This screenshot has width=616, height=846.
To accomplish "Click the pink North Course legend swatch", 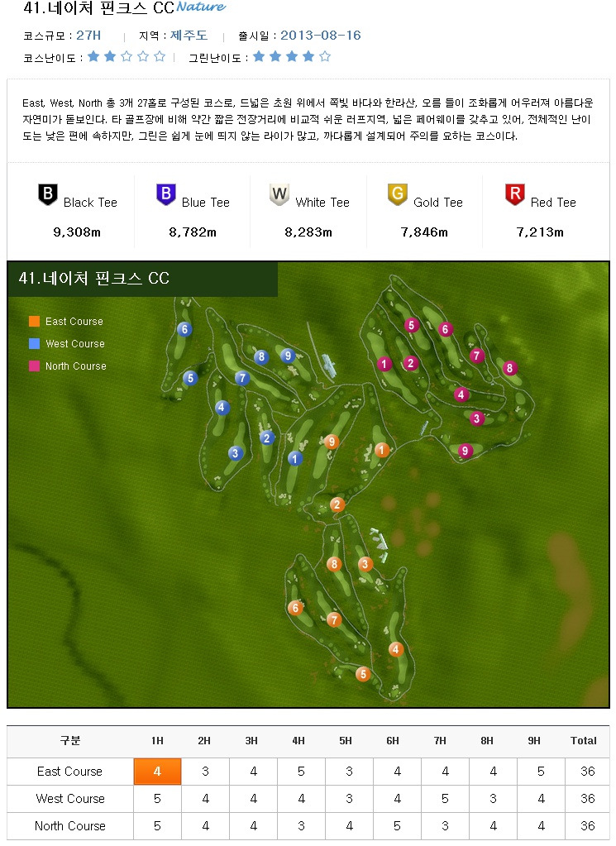I will tap(34, 366).
